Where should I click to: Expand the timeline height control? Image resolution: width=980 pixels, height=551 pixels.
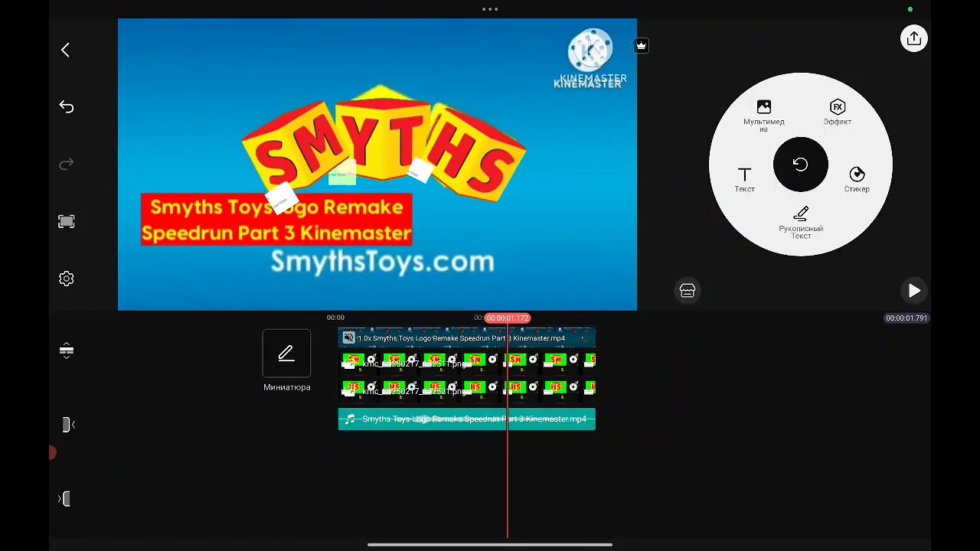click(x=67, y=350)
